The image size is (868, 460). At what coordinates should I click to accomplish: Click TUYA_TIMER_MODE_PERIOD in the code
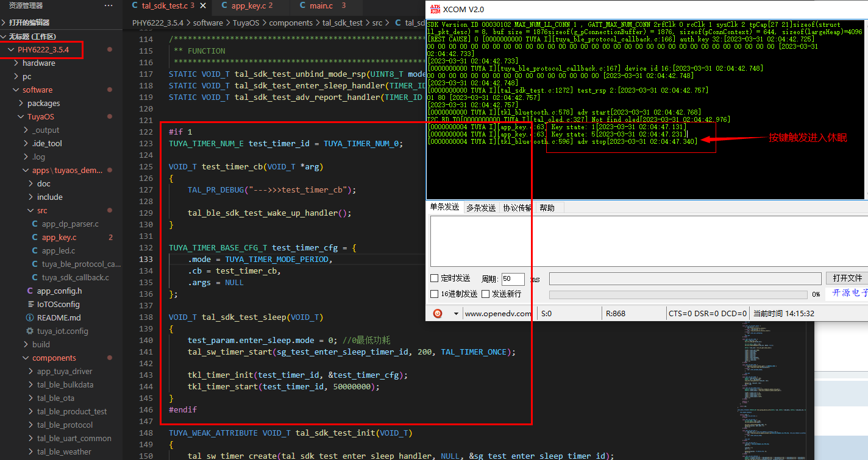pyautogui.click(x=278, y=259)
